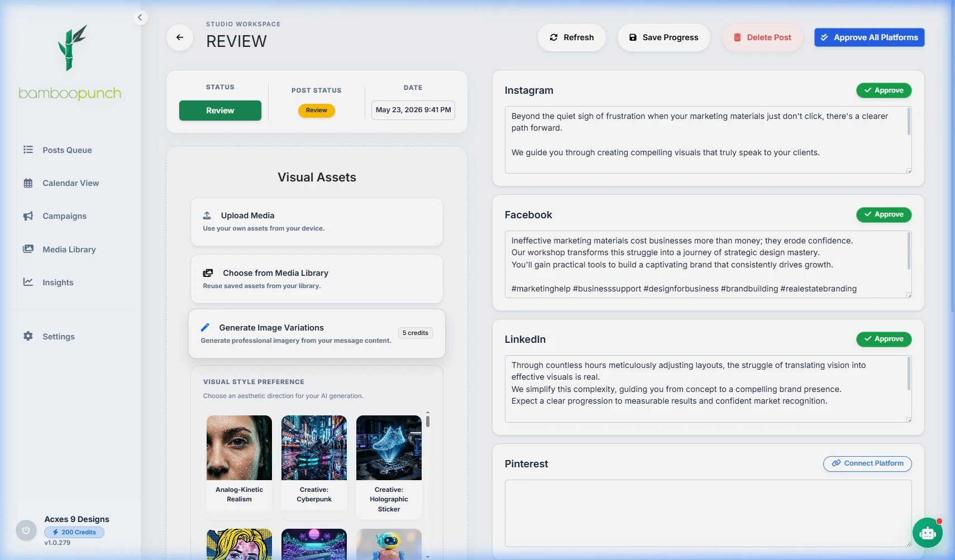Select the pop-art woman style thumbnail
This screenshot has height=560, width=955.
239,544
